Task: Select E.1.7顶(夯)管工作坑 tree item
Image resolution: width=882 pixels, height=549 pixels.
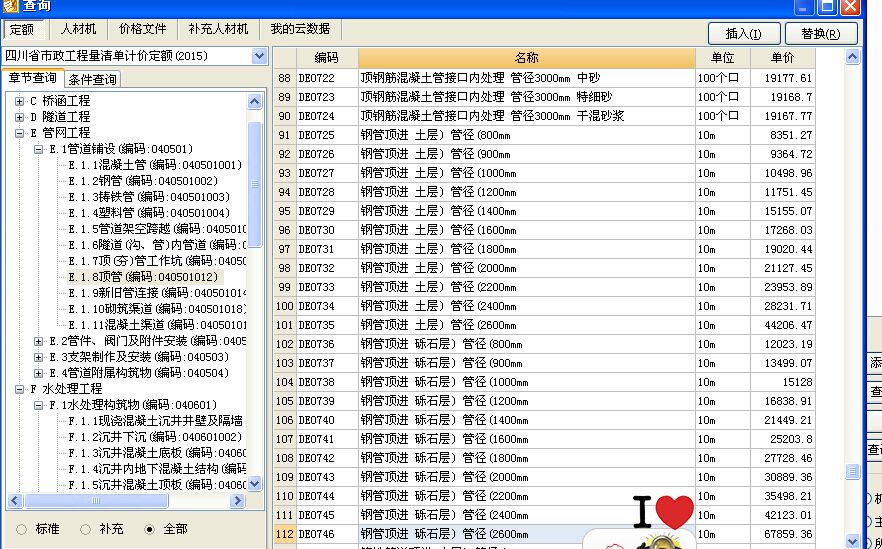Action: [x=157, y=261]
